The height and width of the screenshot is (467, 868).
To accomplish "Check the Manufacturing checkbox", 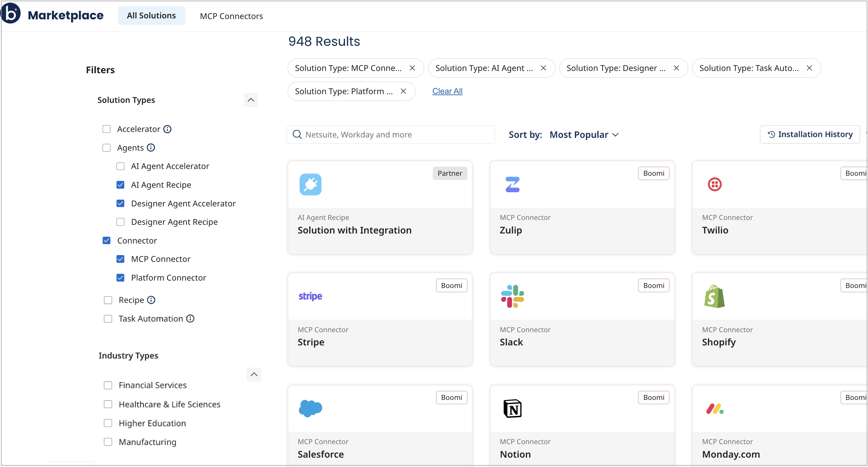I will tap(108, 442).
